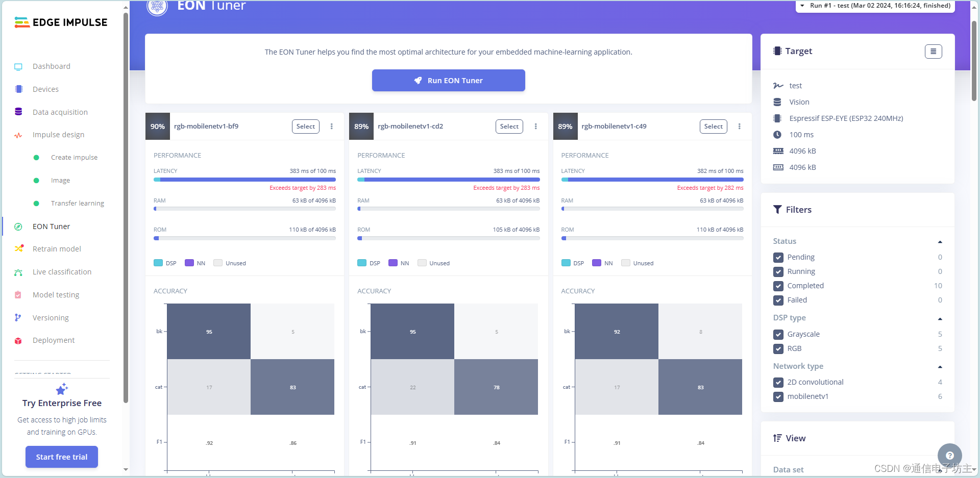Uncheck the RGB DSP type filter
Screen dimensions: 980x478
click(778, 349)
